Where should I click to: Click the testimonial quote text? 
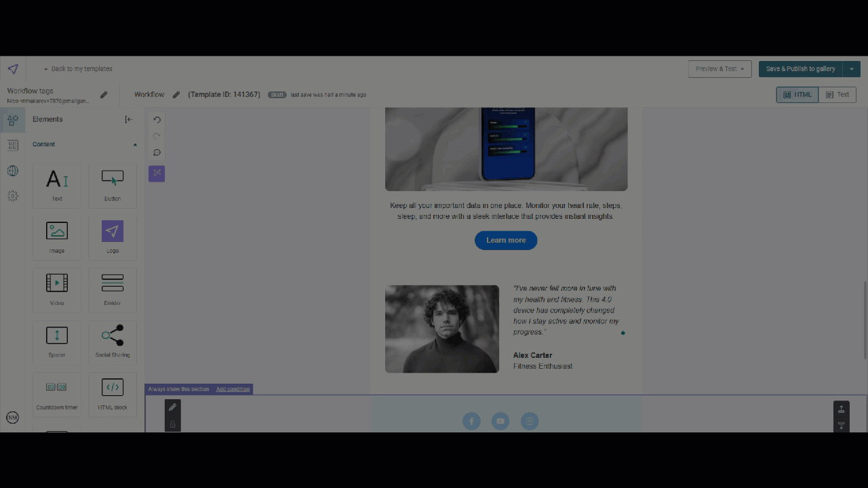coord(566,310)
